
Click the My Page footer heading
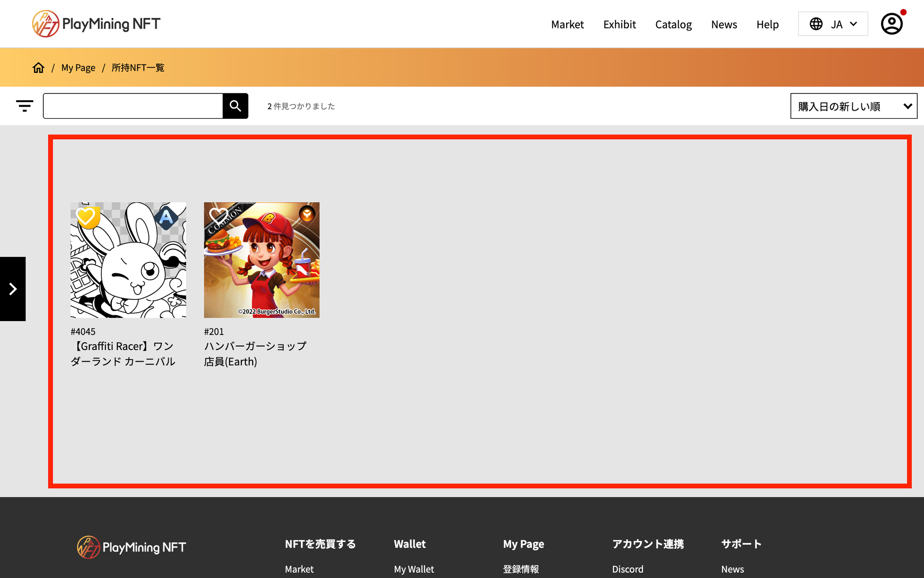click(523, 544)
